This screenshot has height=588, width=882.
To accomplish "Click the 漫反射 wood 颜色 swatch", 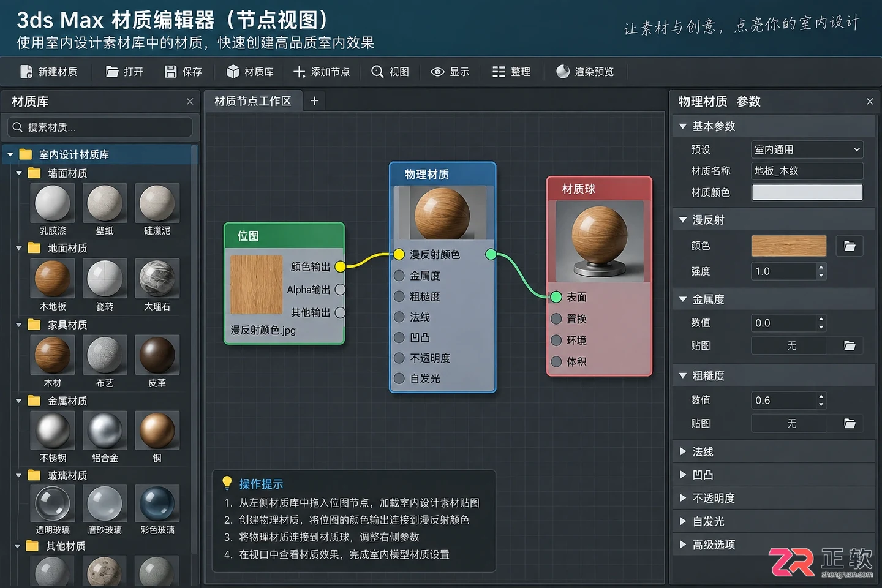I will (789, 246).
